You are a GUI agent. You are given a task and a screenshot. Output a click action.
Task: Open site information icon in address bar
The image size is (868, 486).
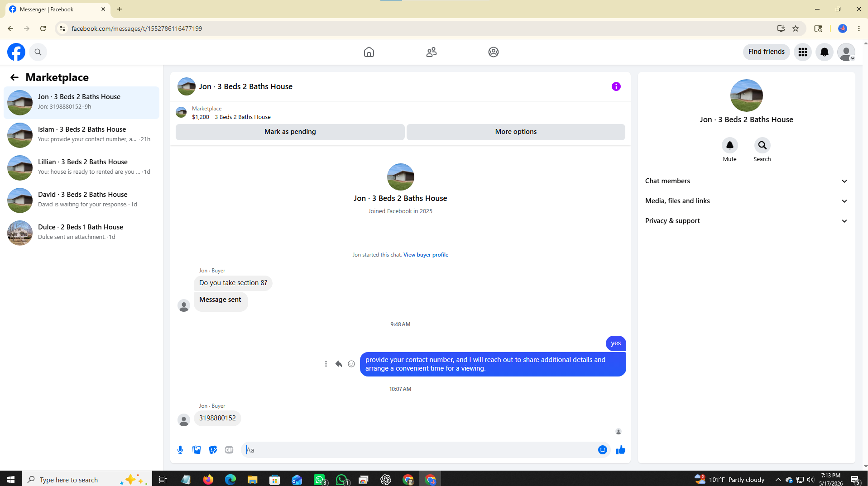coord(62,29)
